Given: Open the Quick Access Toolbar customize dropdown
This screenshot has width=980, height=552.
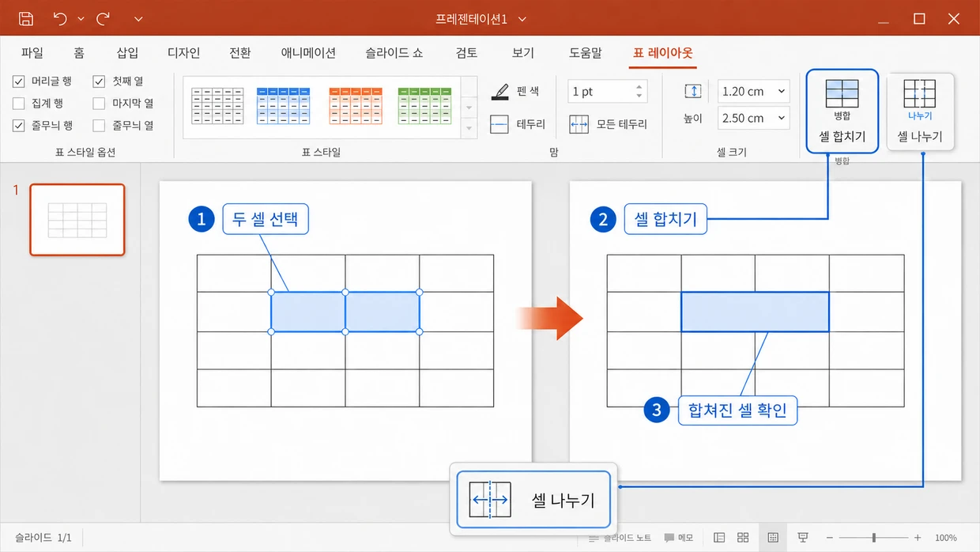Looking at the screenshot, I should (x=139, y=18).
